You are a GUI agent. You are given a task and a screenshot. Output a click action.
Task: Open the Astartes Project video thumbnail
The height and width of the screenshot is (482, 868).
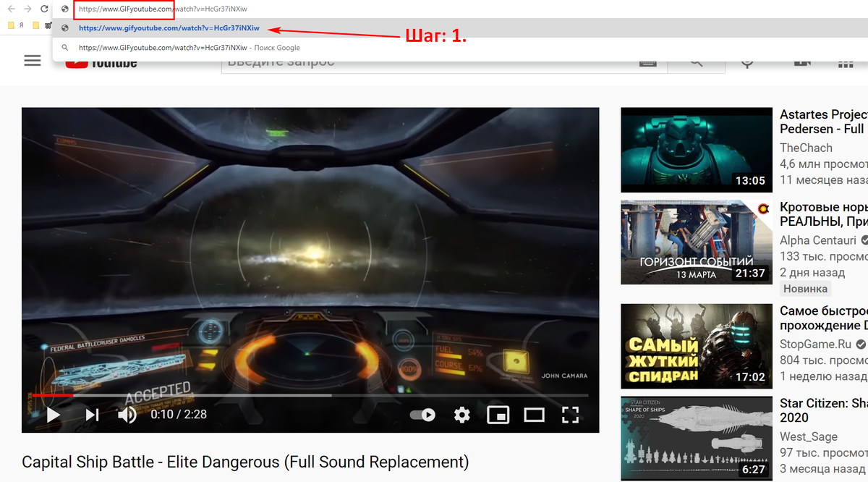pos(697,150)
